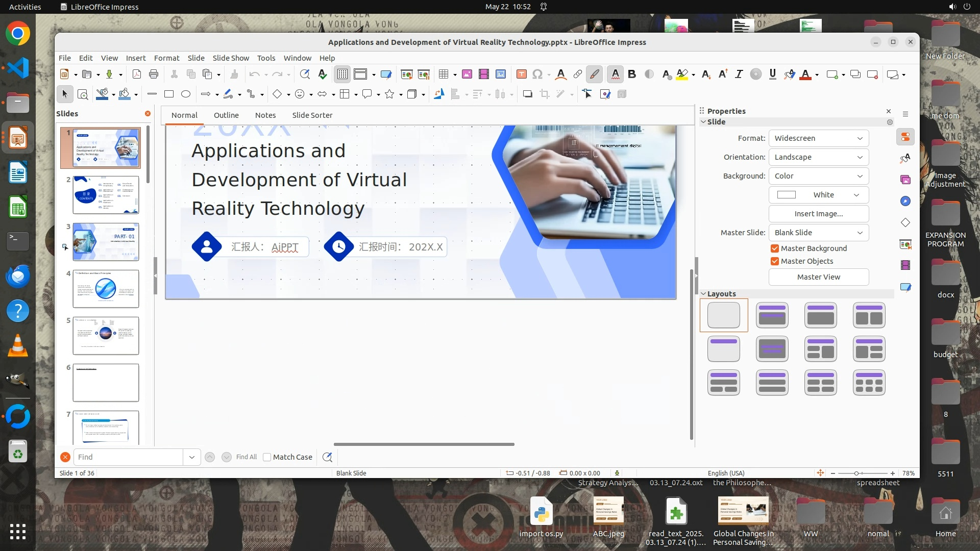Open the Print icon in toolbar

(x=154, y=74)
